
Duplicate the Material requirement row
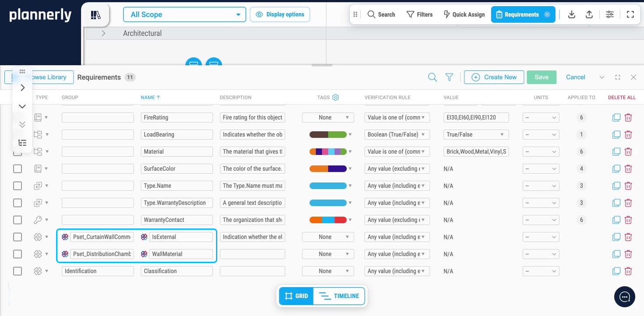(x=616, y=151)
